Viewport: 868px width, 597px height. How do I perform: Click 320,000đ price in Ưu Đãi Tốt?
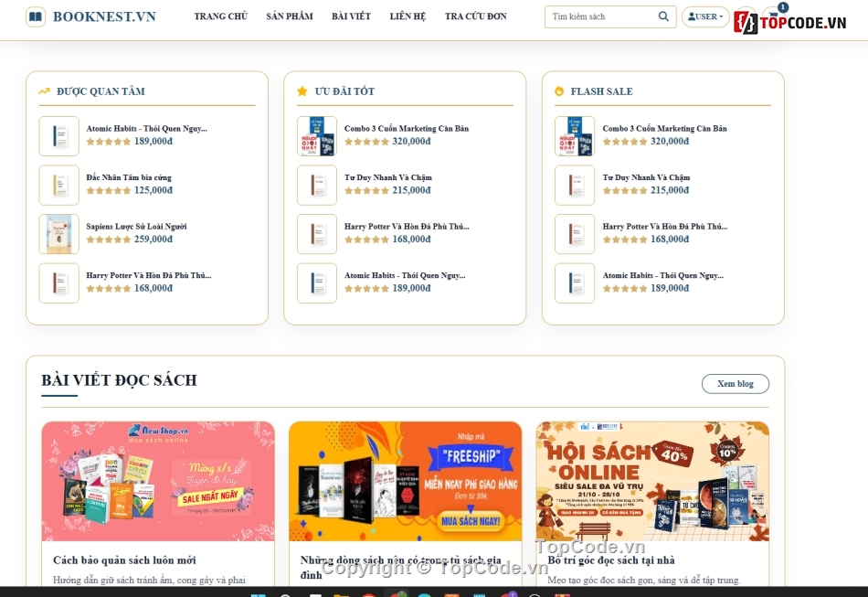[x=411, y=141]
